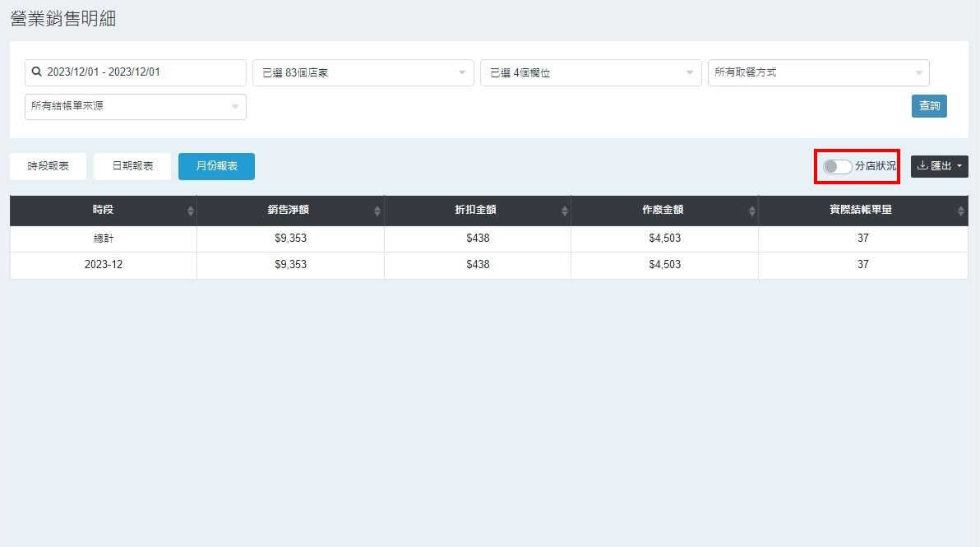The image size is (980, 547).
Task: Open the 已選 83個店家 store dropdown
Action: 363,73
